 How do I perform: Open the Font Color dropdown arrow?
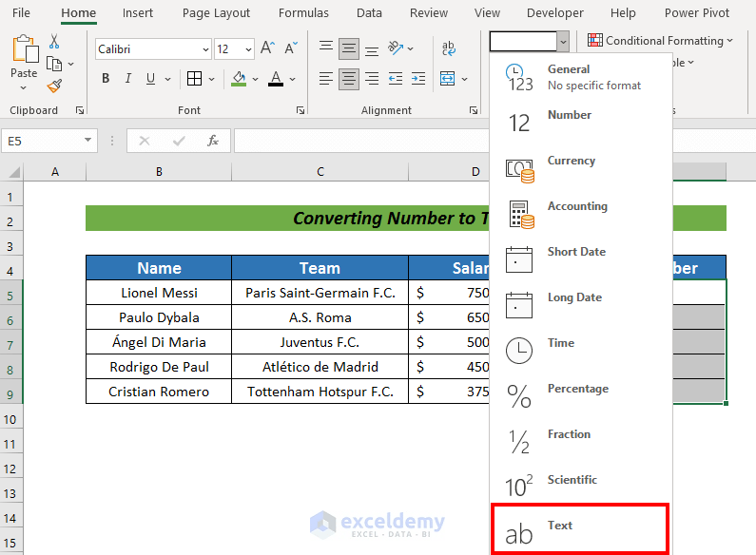click(293, 79)
